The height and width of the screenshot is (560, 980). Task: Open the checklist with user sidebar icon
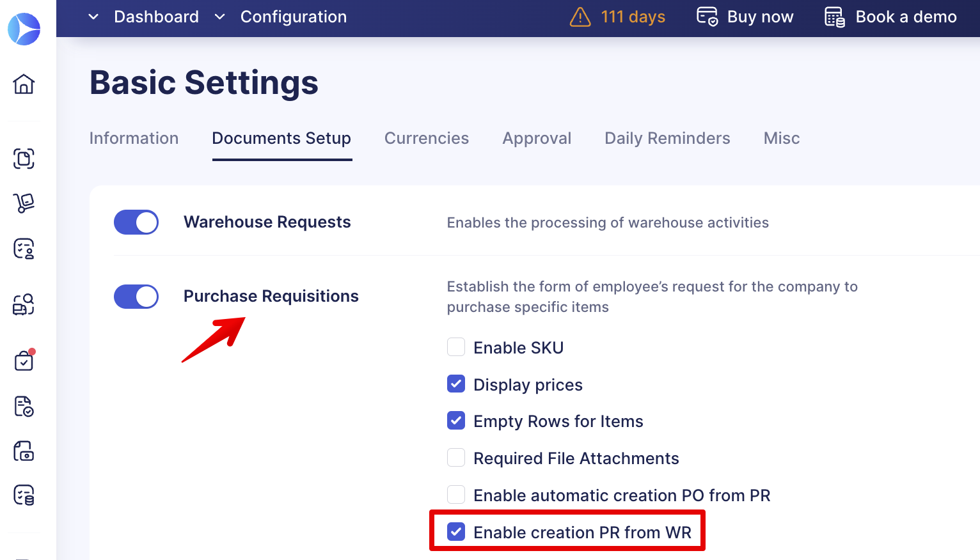click(24, 249)
